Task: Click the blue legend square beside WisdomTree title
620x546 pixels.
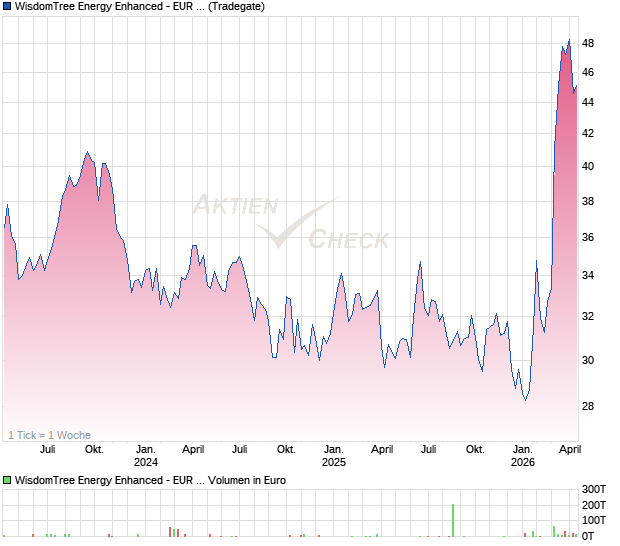Action: [8, 6]
